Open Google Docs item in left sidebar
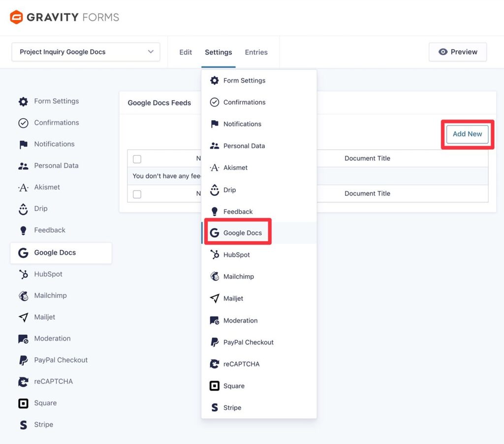Screen dimensions: 504x444 (61, 253)
